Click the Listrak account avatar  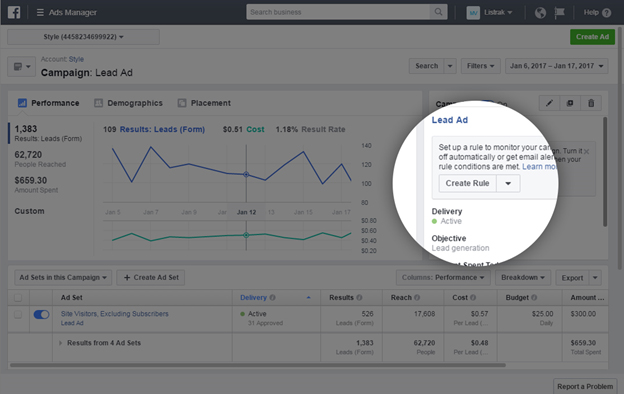473,13
